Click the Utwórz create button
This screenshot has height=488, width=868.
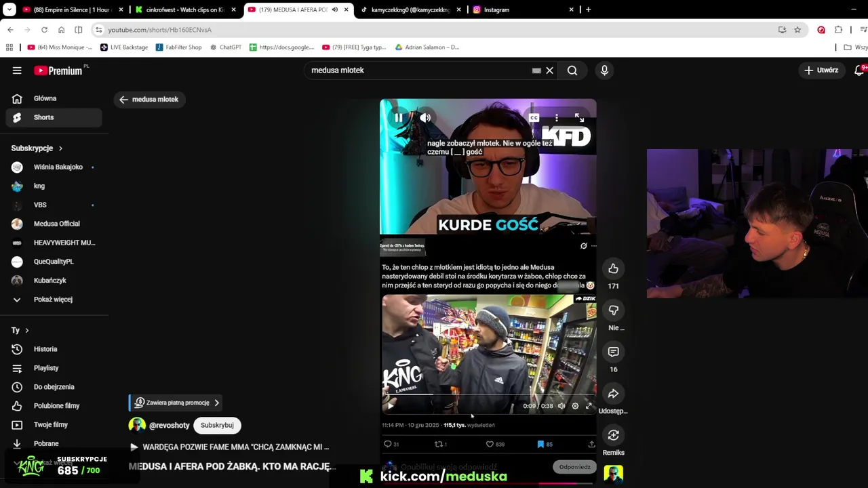[821, 70]
